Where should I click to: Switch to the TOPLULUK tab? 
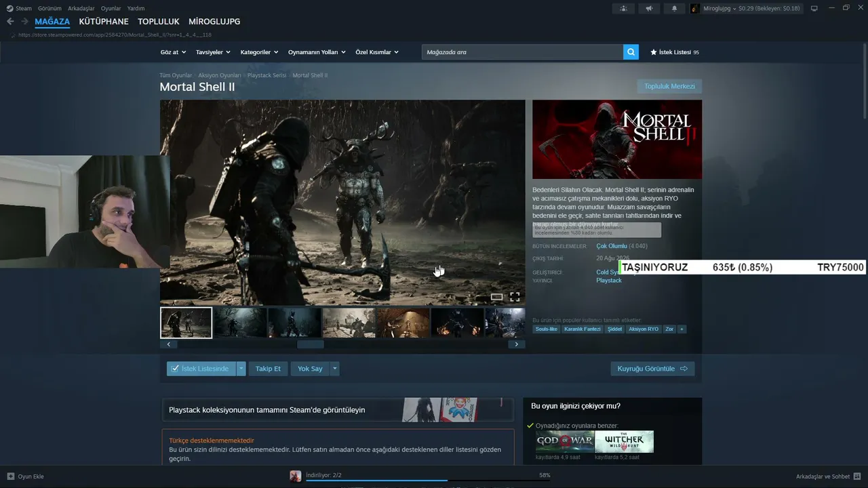pos(159,22)
